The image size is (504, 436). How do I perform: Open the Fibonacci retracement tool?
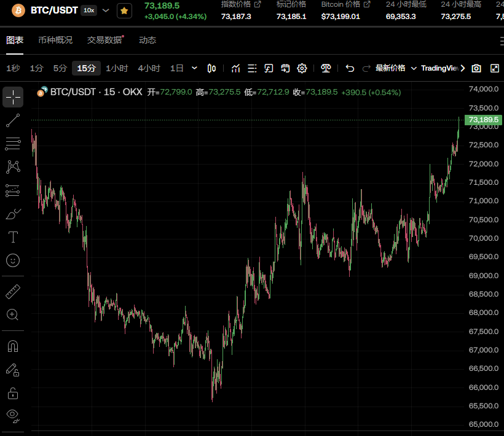13,144
